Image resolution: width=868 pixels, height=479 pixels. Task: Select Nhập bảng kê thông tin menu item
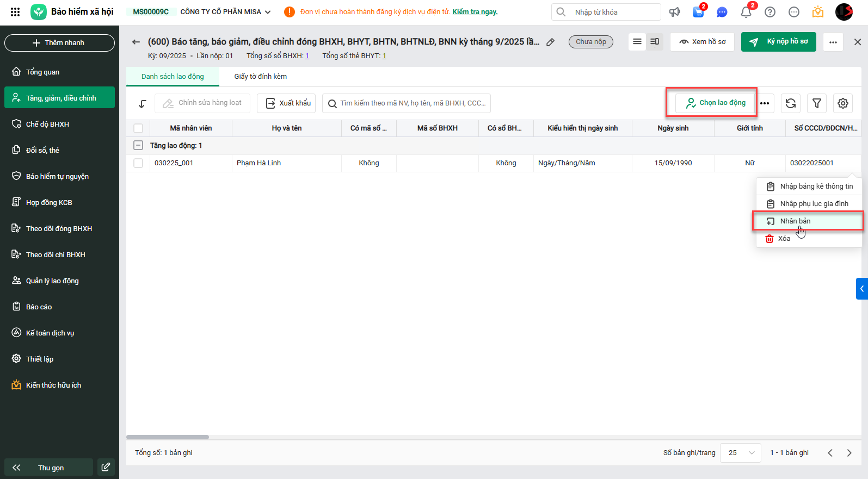[x=810, y=186]
